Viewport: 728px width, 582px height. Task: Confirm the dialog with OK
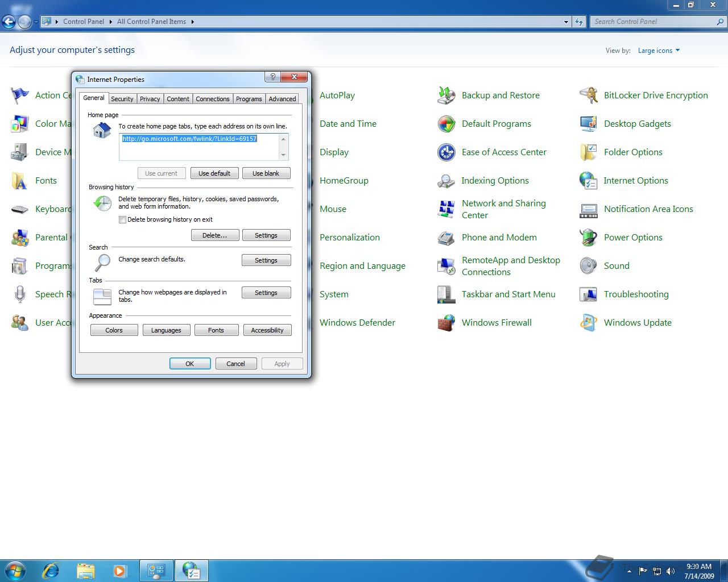(190, 364)
